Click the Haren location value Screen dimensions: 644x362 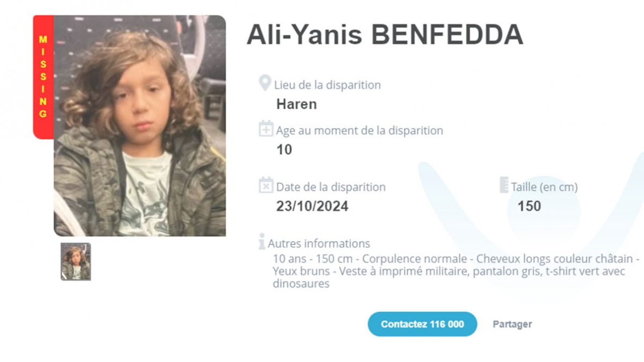pos(296,104)
